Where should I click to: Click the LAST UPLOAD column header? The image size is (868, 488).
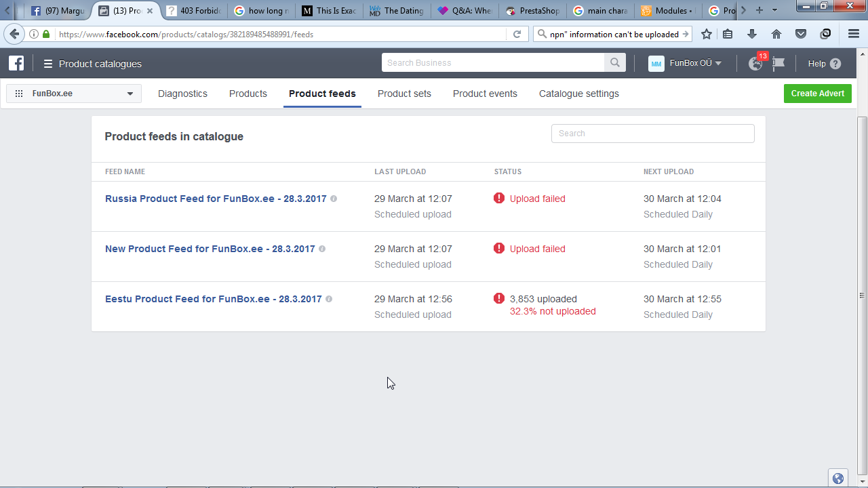(400, 171)
